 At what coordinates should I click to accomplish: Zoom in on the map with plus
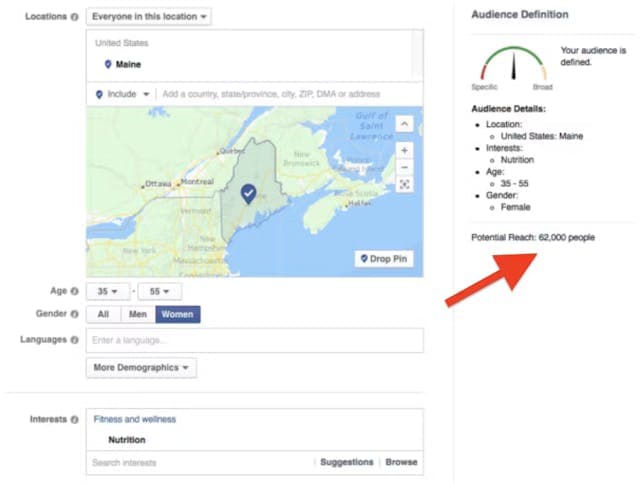(404, 149)
